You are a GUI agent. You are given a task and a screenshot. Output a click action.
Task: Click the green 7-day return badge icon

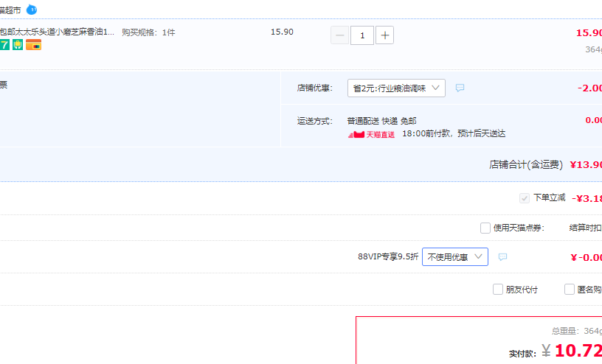pos(4,45)
